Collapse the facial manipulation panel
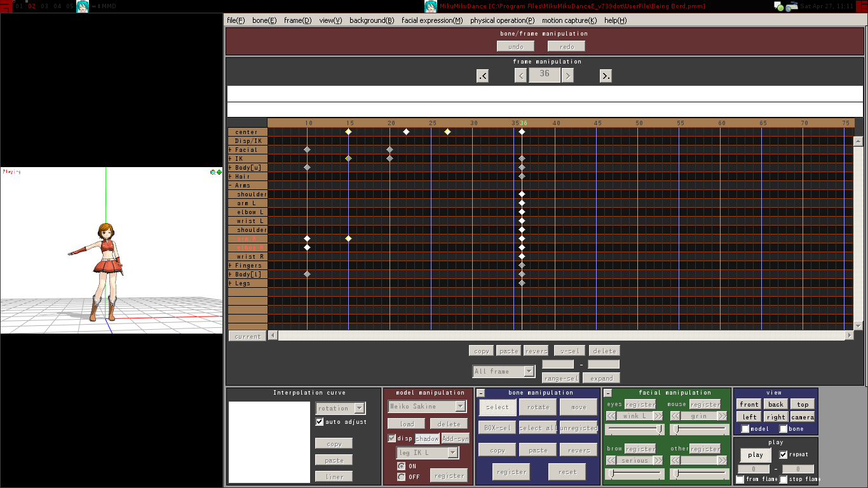 (608, 393)
